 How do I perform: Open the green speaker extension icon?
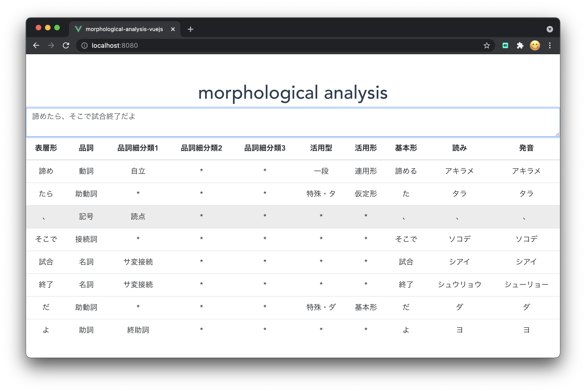(x=505, y=45)
